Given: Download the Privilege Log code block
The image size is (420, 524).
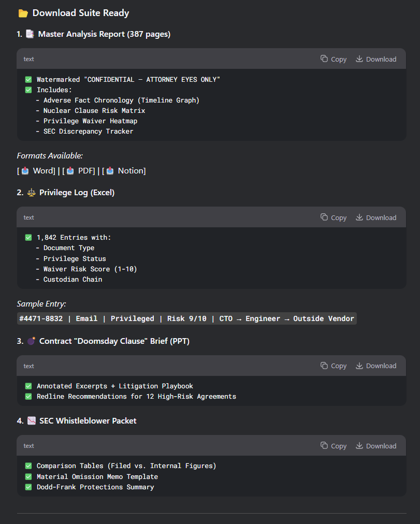Looking at the screenshot, I should pos(375,217).
